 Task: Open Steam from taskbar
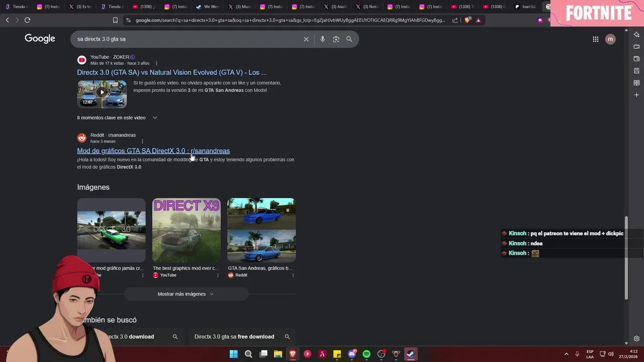pyautogui.click(x=411, y=354)
